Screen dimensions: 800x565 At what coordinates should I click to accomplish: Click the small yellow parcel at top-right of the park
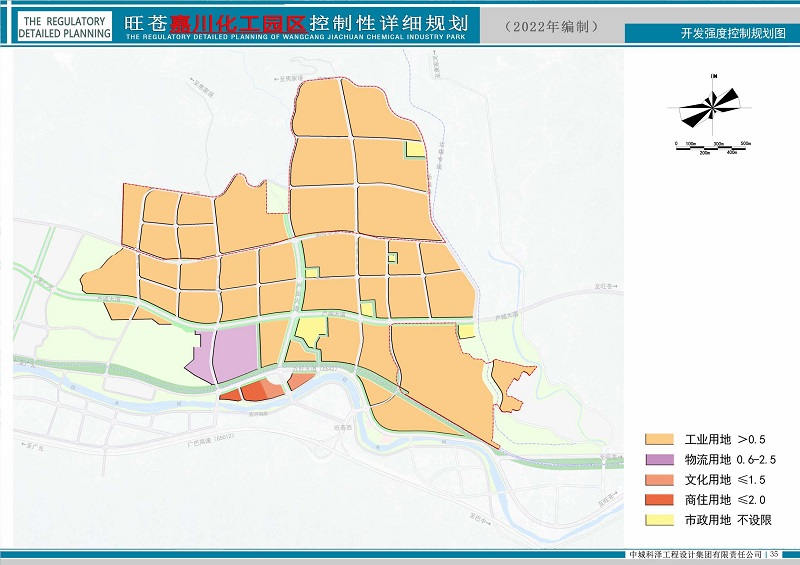click(414, 149)
